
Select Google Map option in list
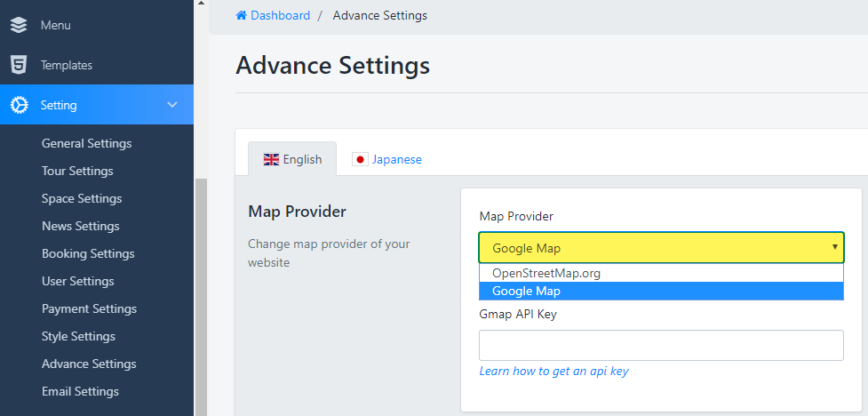point(526,292)
